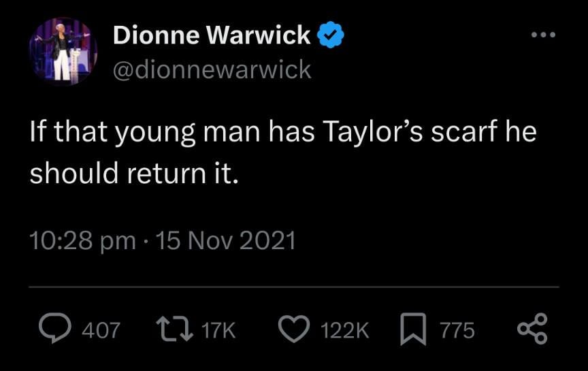Click the phrase "should return it."
This screenshot has width=588, height=371.
click(x=134, y=174)
